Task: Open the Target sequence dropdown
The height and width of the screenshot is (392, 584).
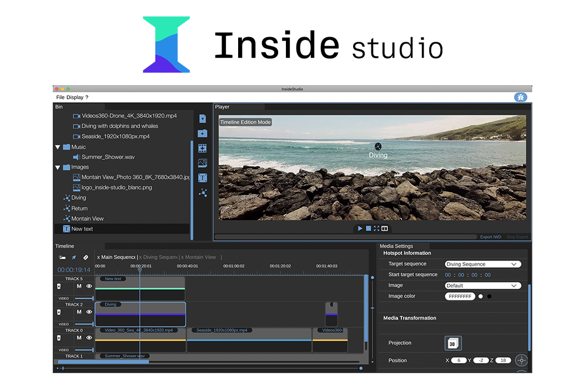Action: point(483,264)
